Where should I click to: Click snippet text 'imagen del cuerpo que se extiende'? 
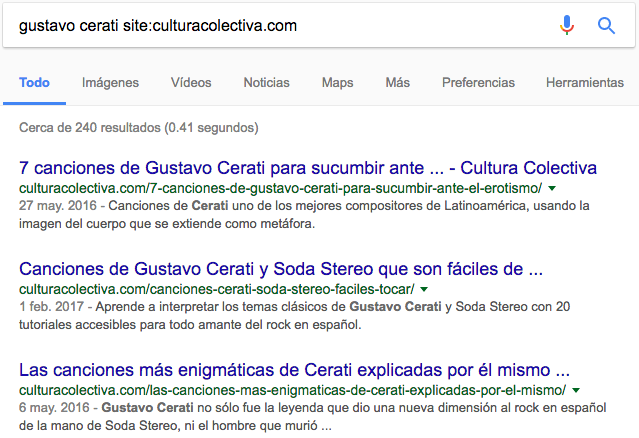coord(120,223)
